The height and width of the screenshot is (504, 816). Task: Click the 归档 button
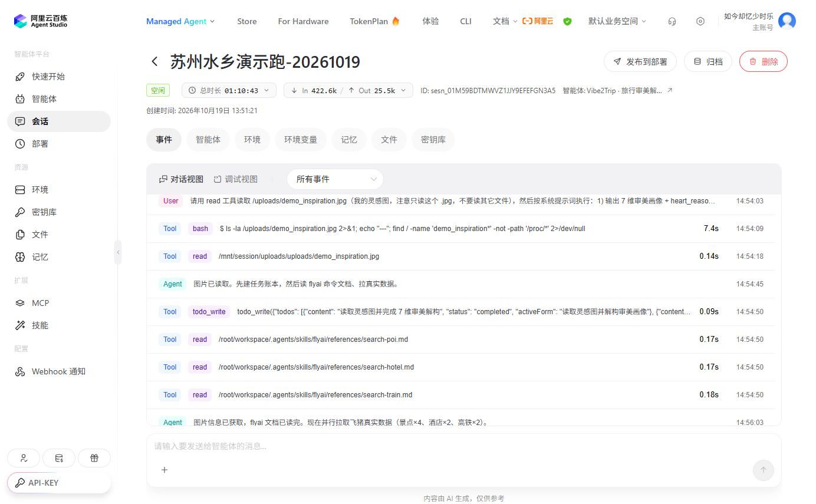click(708, 61)
